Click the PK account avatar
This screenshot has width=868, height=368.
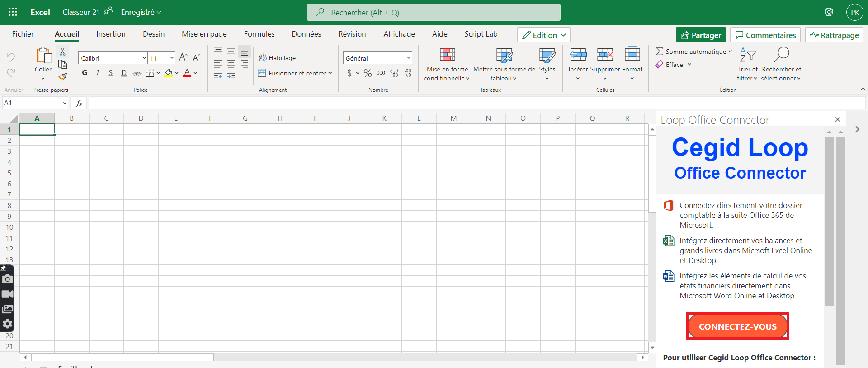tap(854, 12)
